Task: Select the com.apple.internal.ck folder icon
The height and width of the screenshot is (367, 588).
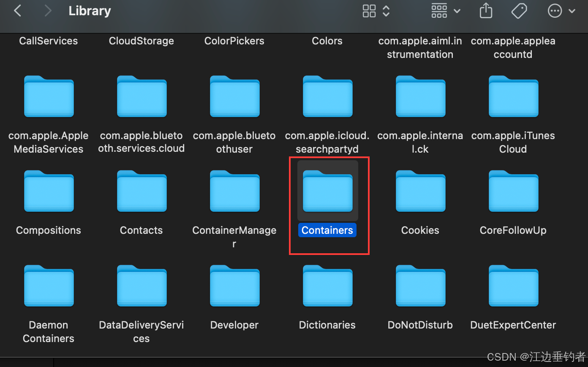Action: 421,96
